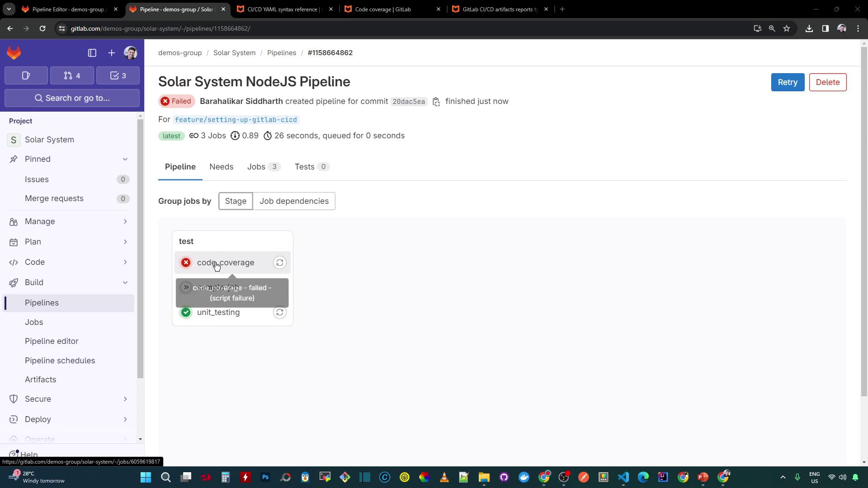Select Stage grouping option
868x488 pixels.
pos(236,201)
